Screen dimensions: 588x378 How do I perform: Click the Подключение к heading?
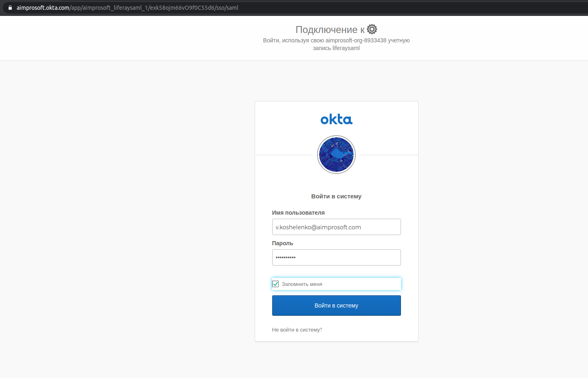pyautogui.click(x=330, y=30)
